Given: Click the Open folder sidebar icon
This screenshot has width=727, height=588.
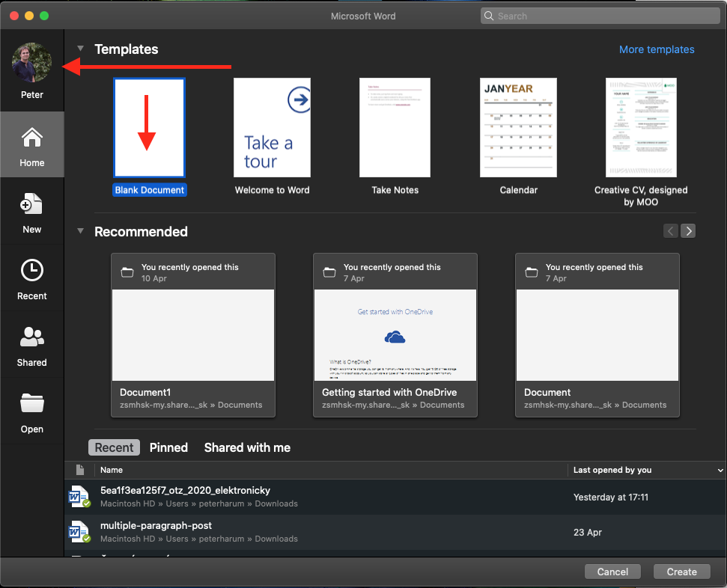Looking at the screenshot, I should tap(32, 411).
